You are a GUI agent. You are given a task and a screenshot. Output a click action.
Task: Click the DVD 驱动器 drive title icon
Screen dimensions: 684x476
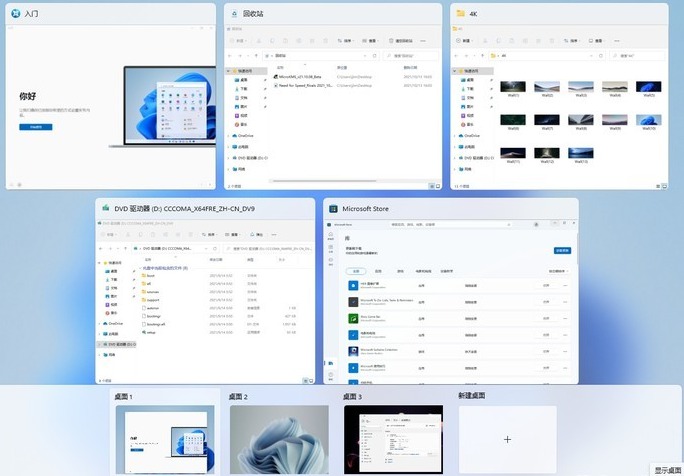click(x=106, y=208)
